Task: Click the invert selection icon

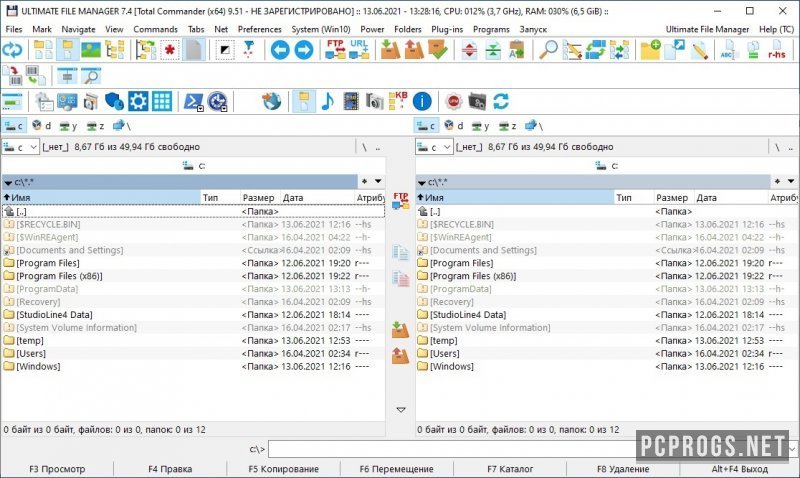Action: [x=224, y=50]
